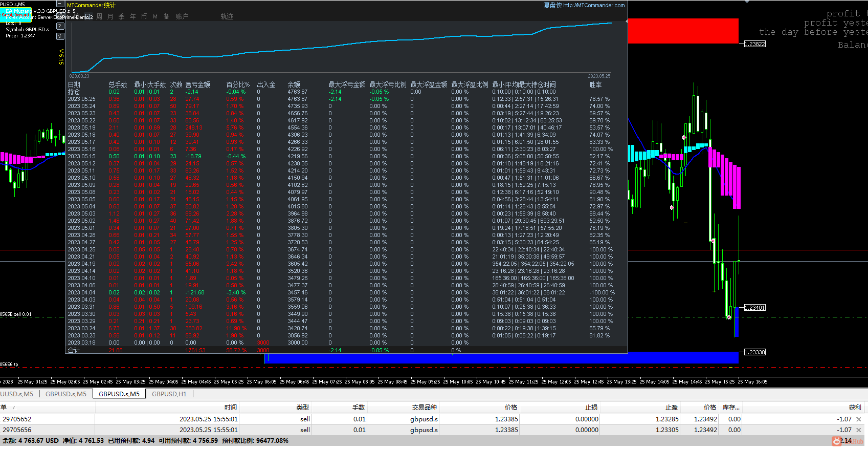Click the Symbol: GBPUSD.s label
Screen dimensions: 868x449
coord(27,30)
